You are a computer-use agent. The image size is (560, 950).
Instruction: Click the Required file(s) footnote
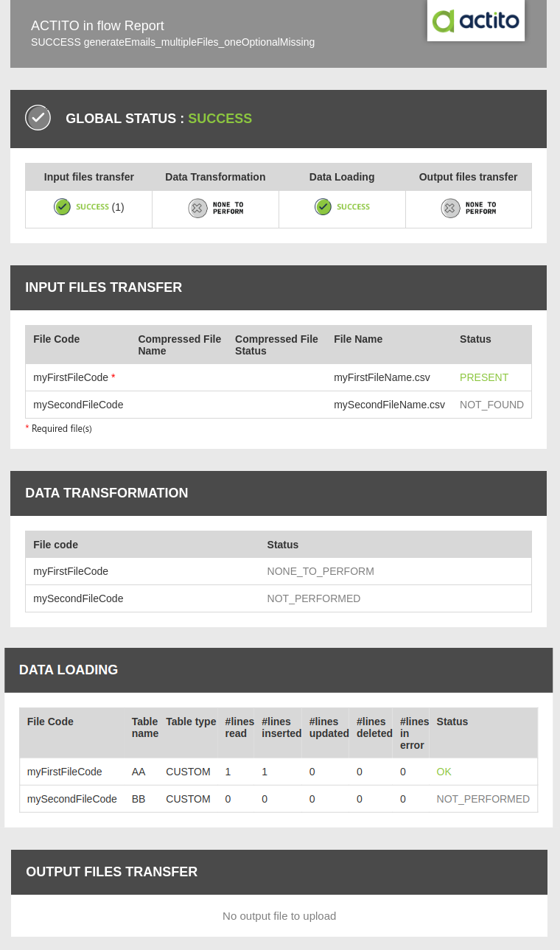(59, 428)
